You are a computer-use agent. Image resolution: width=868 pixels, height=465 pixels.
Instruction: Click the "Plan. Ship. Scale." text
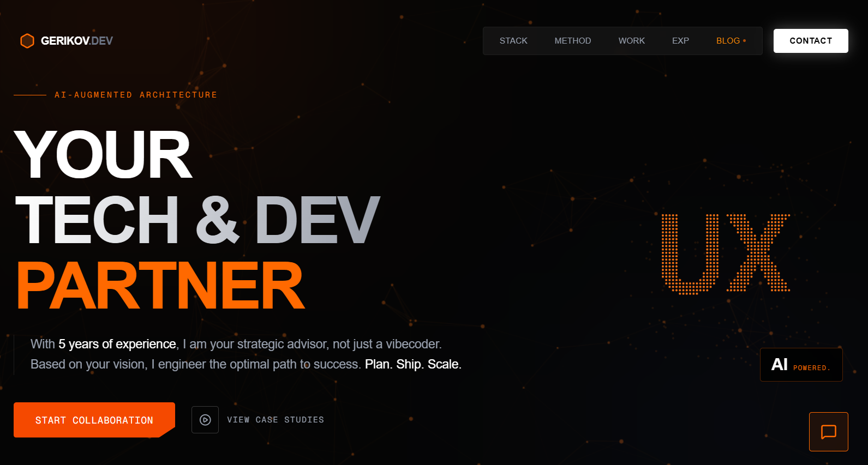[413, 364]
